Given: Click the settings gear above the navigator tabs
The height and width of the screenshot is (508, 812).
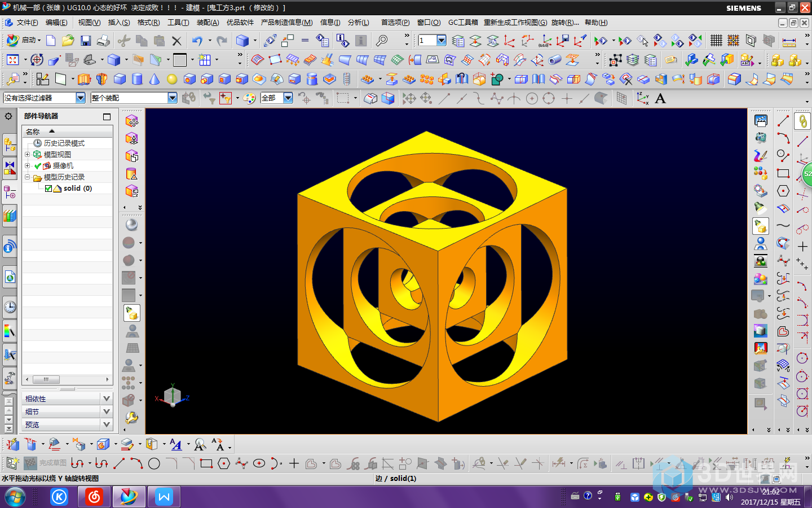Looking at the screenshot, I should [x=8, y=116].
